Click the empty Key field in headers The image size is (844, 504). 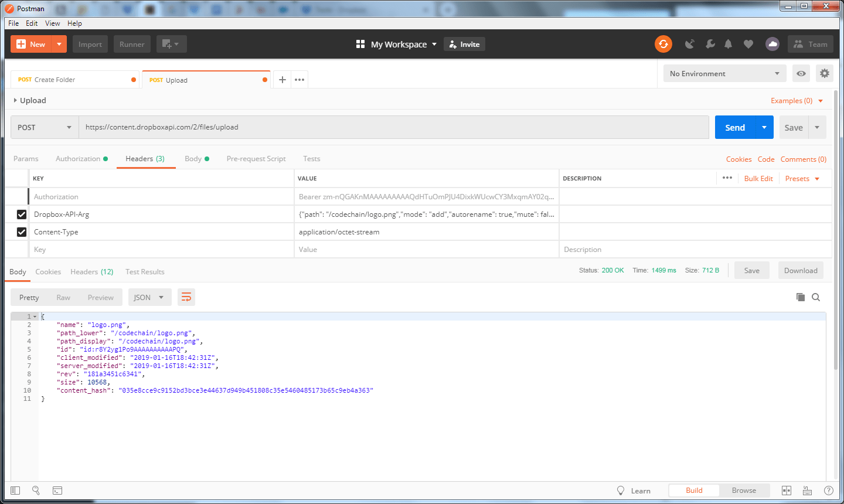162,250
